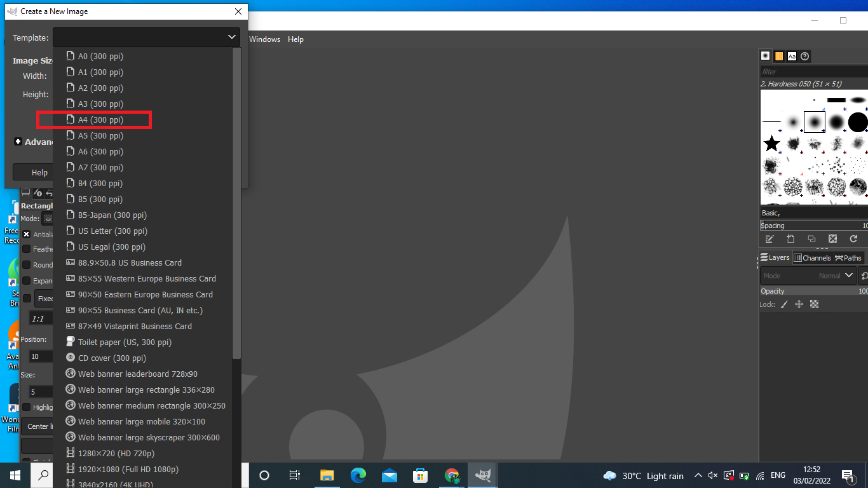Collapse the Template dropdown arrow

[232, 37]
